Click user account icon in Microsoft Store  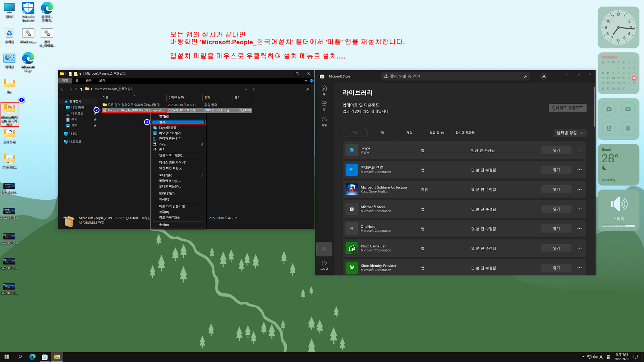544,76
